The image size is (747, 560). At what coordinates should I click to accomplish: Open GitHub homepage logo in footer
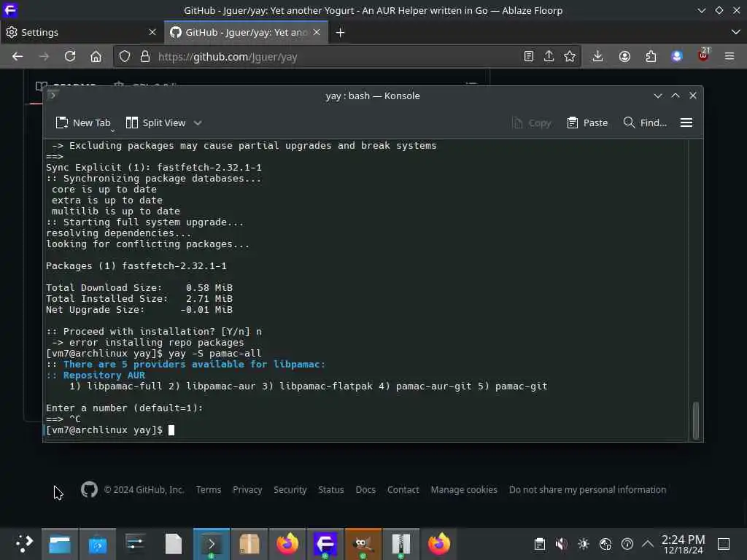(89, 489)
